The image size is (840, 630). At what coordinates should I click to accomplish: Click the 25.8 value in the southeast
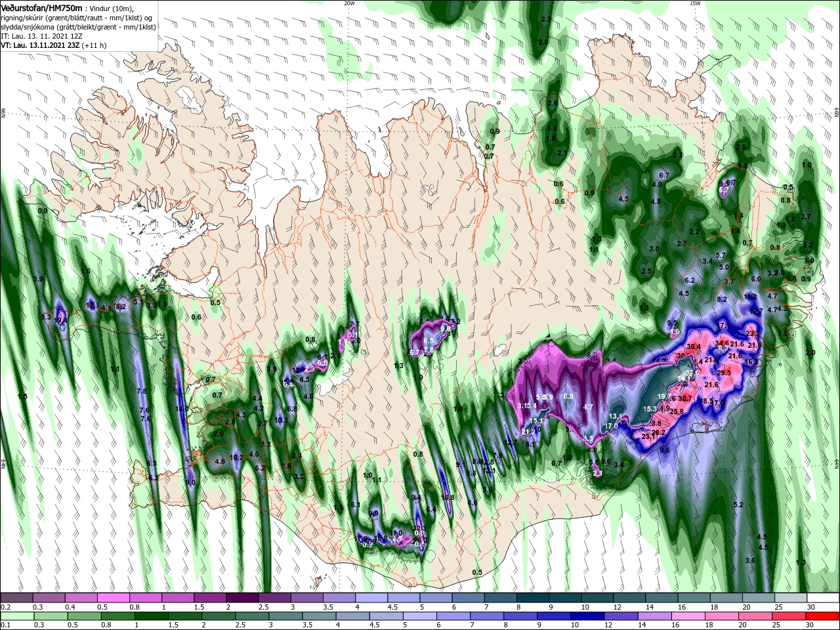point(677,411)
